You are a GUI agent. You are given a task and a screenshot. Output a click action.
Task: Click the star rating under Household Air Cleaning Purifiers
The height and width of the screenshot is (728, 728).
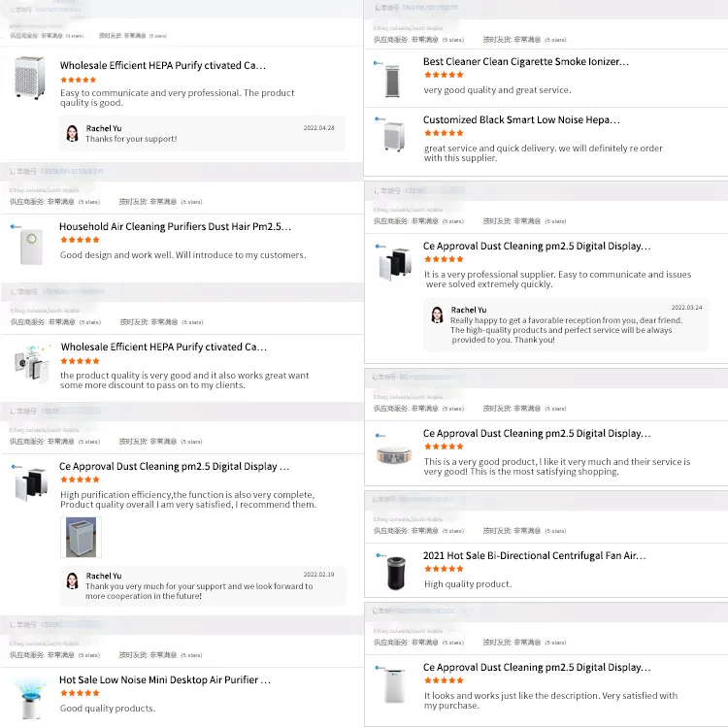click(x=78, y=241)
